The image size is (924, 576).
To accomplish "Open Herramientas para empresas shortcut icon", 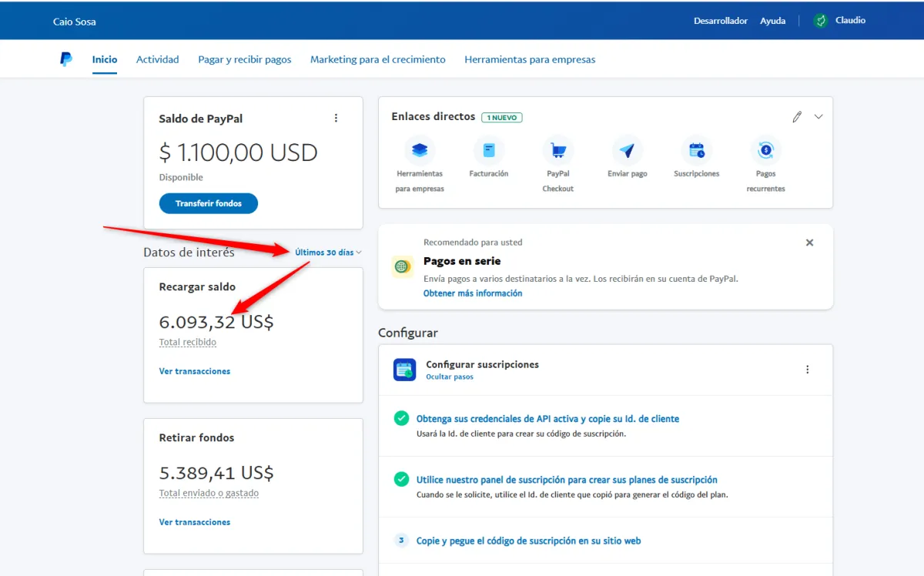I will (x=420, y=150).
